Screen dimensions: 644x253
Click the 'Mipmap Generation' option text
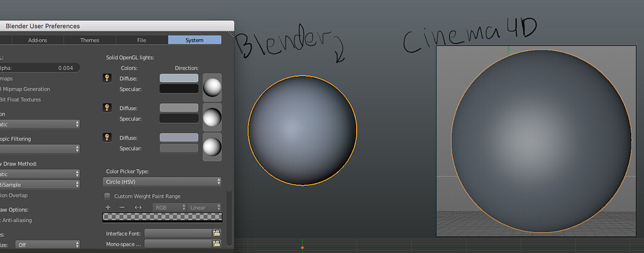[x=26, y=89]
